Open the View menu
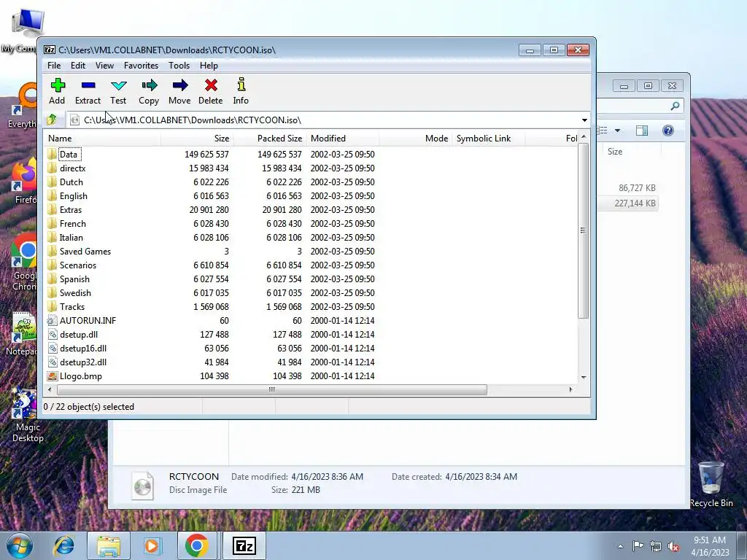This screenshot has height=560, width=747. tap(104, 66)
